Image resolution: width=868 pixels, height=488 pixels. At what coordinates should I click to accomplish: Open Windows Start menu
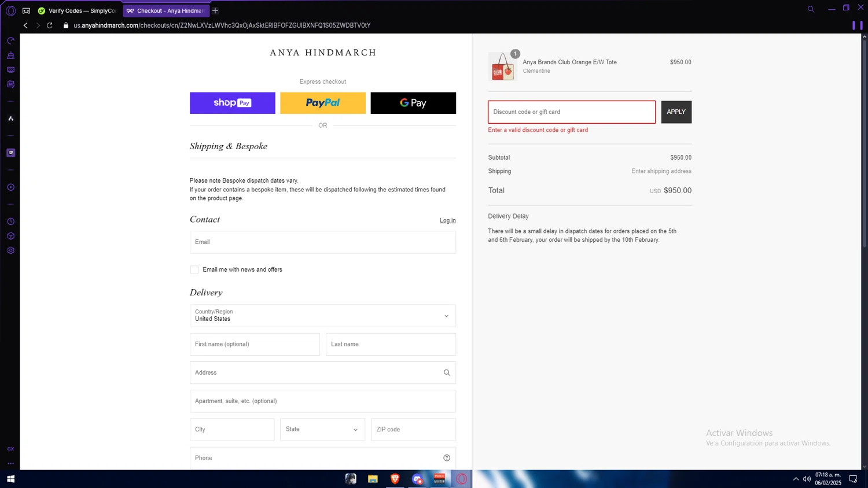pyautogui.click(x=10, y=479)
